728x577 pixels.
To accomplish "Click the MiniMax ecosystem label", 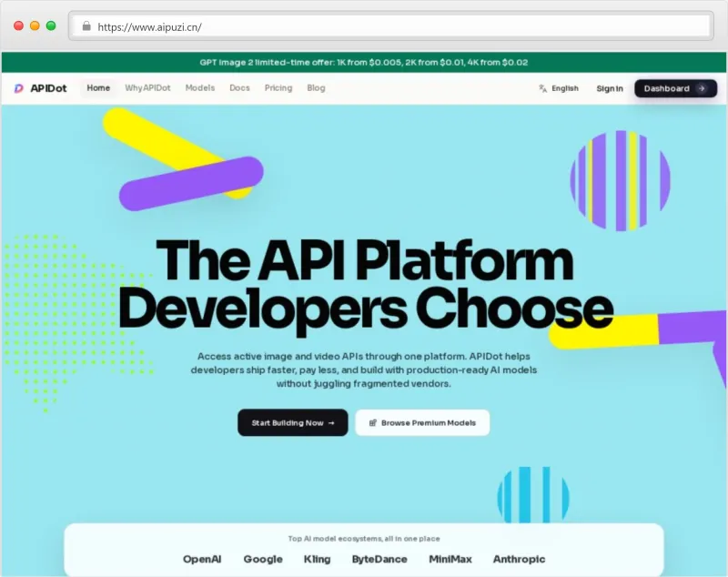I will pyautogui.click(x=450, y=559).
